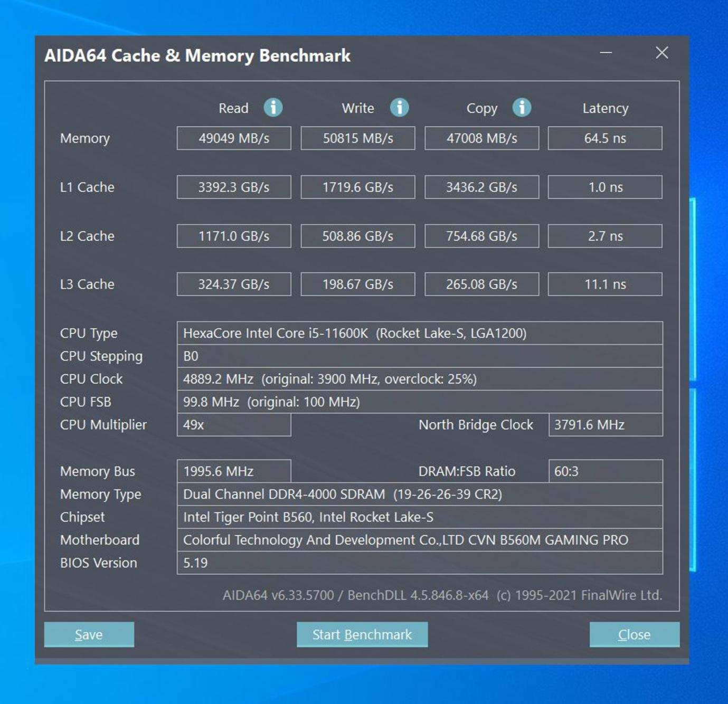Viewport: 728px width, 704px height.
Task: Minimize the AIDA64 benchmark window
Action: click(606, 53)
